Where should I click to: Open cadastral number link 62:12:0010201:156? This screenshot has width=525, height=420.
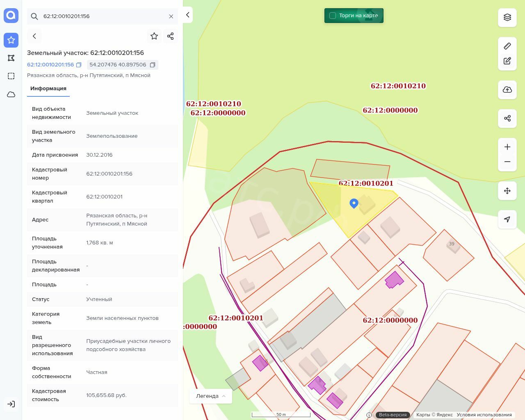pyautogui.click(x=50, y=65)
